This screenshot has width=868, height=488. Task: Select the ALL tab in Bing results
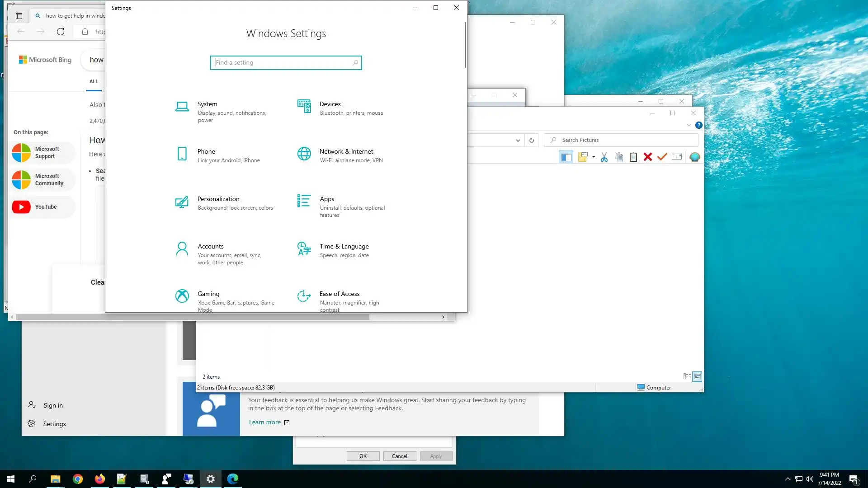click(x=94, y=82)
